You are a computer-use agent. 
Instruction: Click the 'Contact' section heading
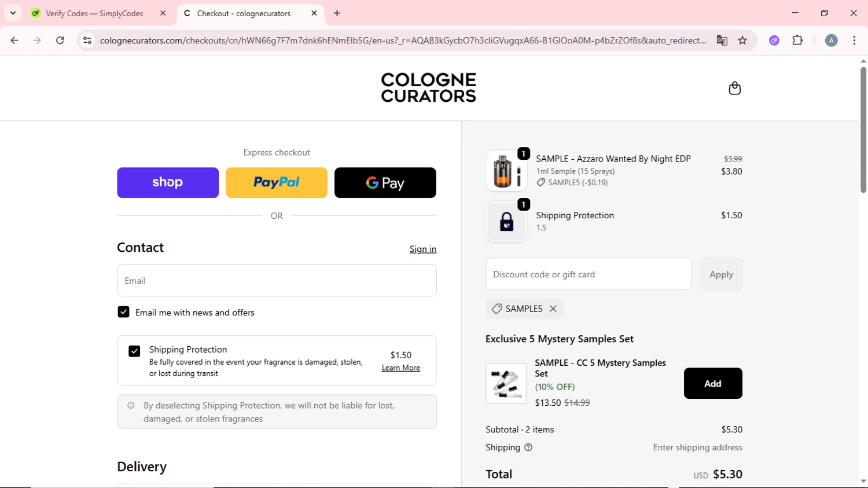tap(141, 247)
